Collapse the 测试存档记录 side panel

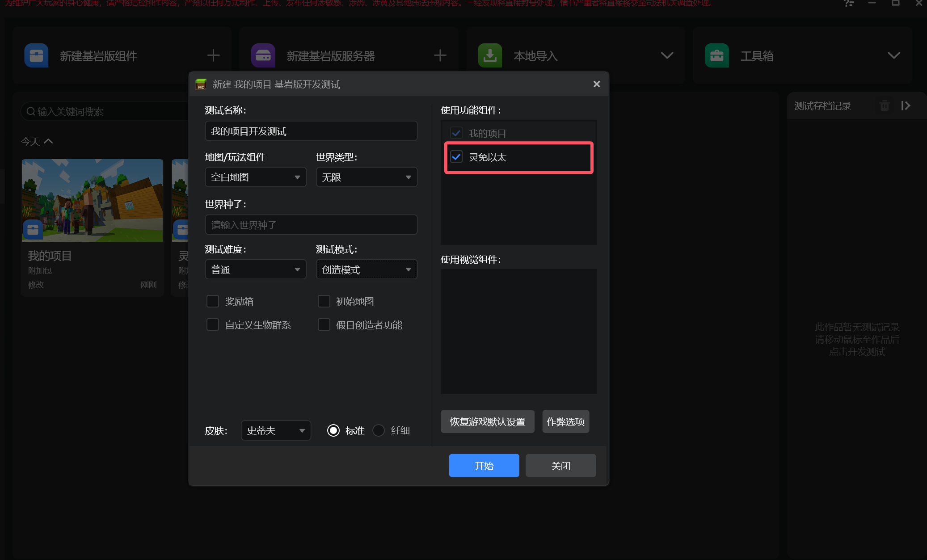click(x=906, y=106)
